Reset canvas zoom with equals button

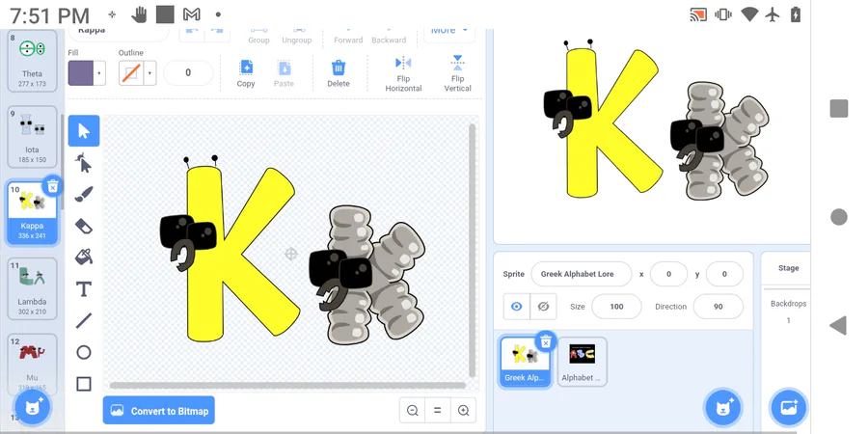[x=437, y=410]
